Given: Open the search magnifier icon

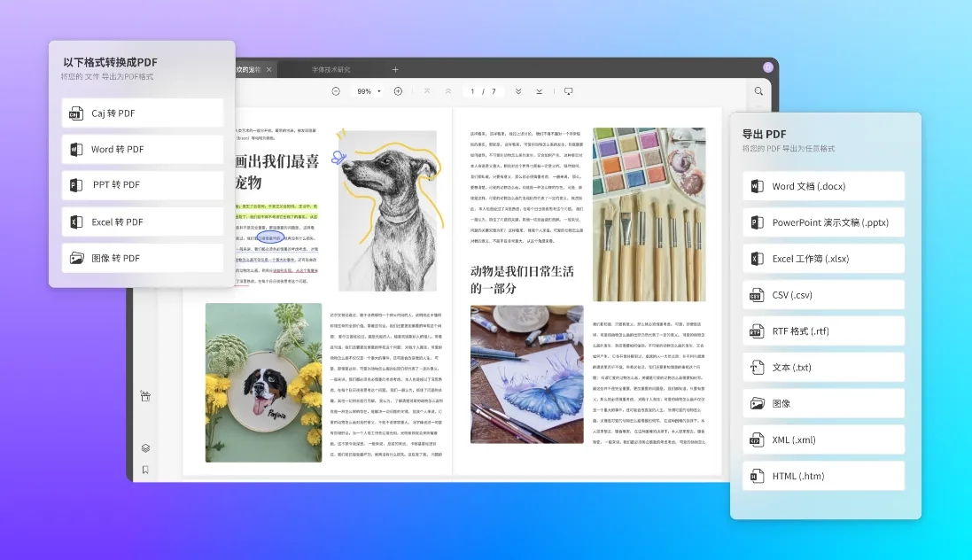Looking at the screenshot, I should [758, 91].
